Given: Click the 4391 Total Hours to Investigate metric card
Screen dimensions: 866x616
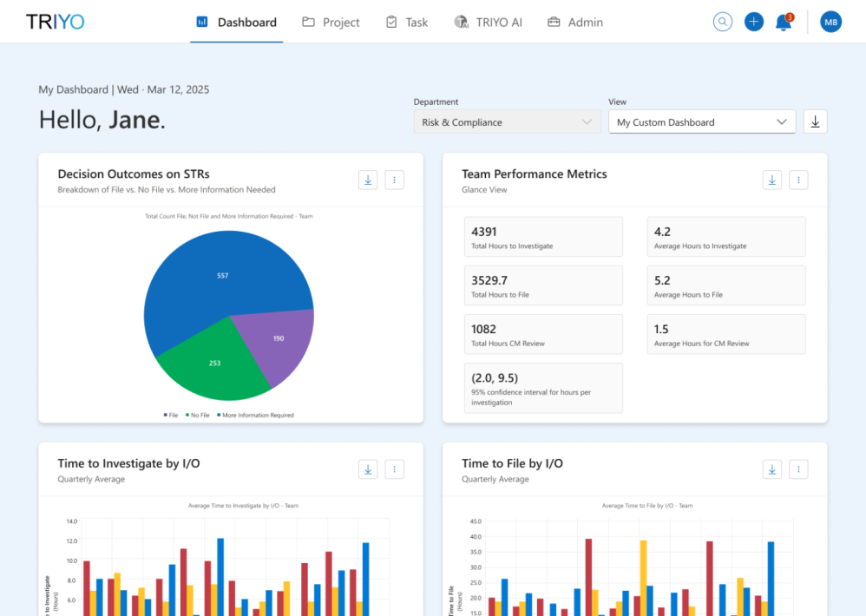Looking at the screenshot, I should 542,236.
